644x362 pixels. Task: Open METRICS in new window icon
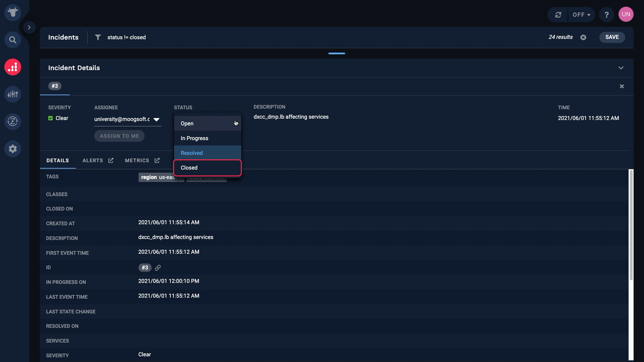point(157,161)
